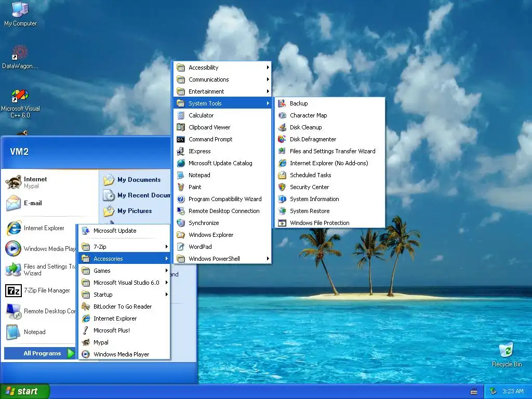Screen dimensions: 532x399
Task: Open Internet Explorer in All Programs list
Action: coord(124,318)
